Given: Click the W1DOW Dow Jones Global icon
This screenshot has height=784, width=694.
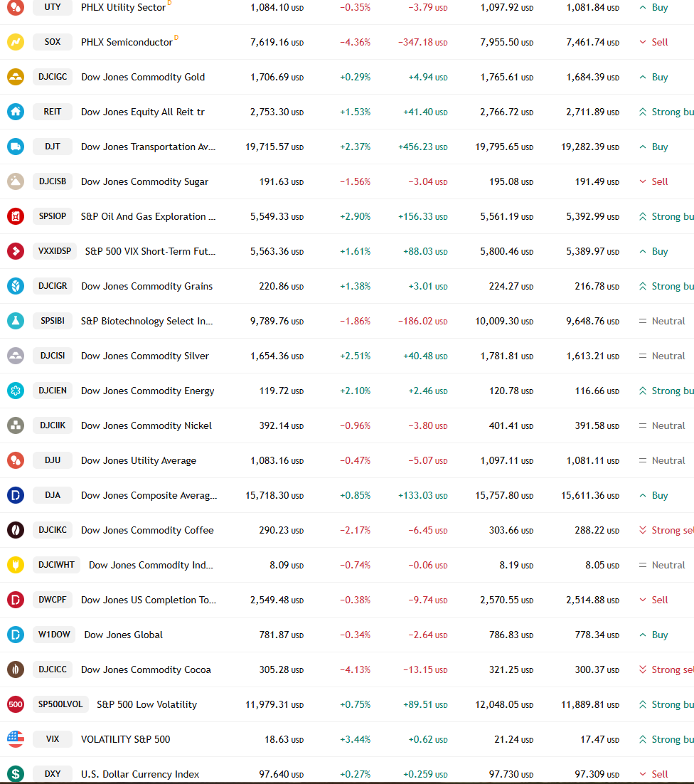Looking at the screenshot, I should [x=16, y=635].
